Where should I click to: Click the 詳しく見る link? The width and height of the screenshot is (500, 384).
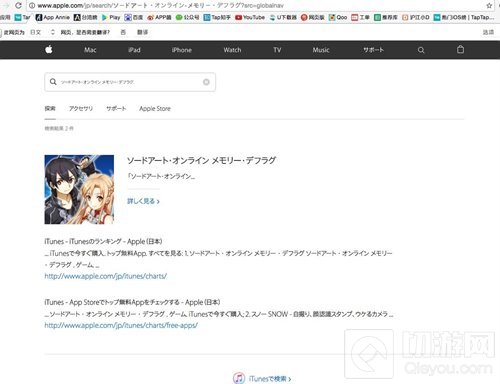(x=143, y=201)
